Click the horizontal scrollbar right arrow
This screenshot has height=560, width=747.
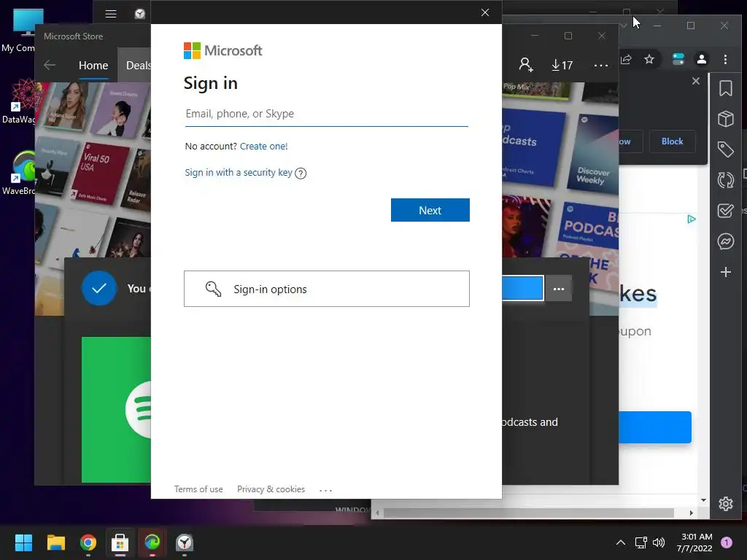pyautogui.click(x=692, y=513)
